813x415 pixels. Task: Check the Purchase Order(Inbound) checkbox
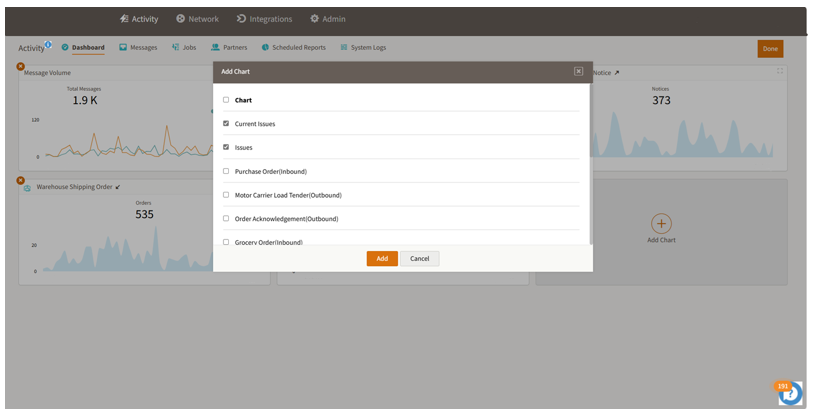click(x=226, y=171)
